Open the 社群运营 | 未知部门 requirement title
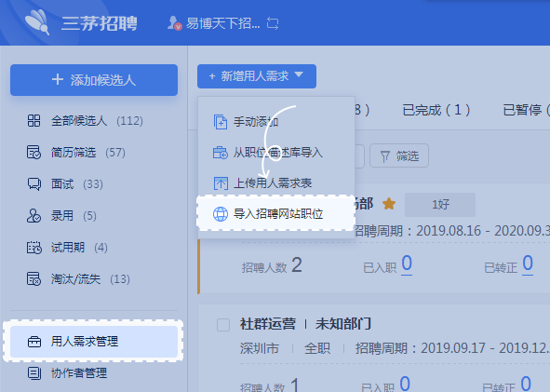The height and width of the screenshot is (392, 550). [x=305, y=324]
